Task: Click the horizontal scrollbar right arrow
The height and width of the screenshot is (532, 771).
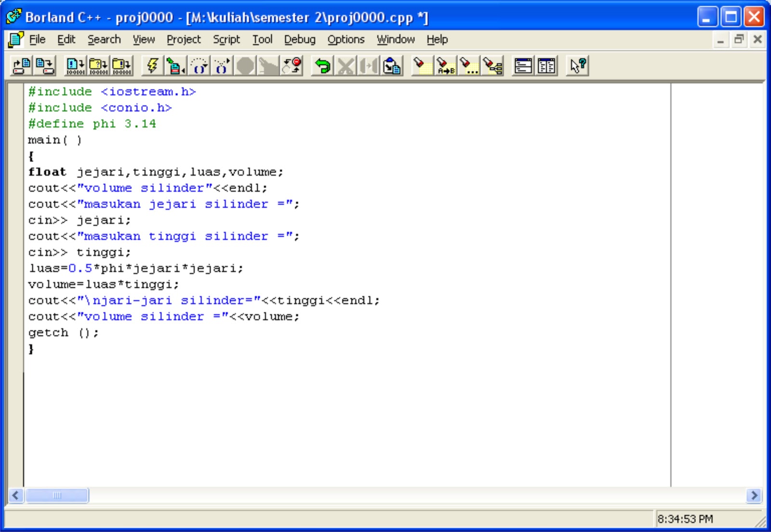Action: coord(754,495)
